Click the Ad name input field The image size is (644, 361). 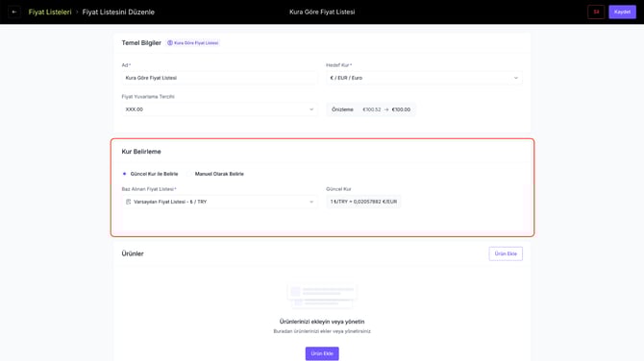coord(219,78)
